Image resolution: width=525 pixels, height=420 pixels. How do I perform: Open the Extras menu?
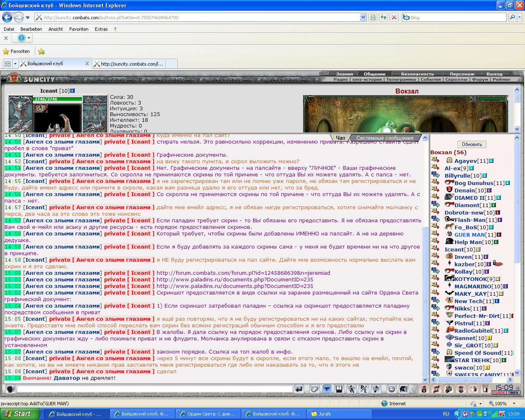pos(101,29)
